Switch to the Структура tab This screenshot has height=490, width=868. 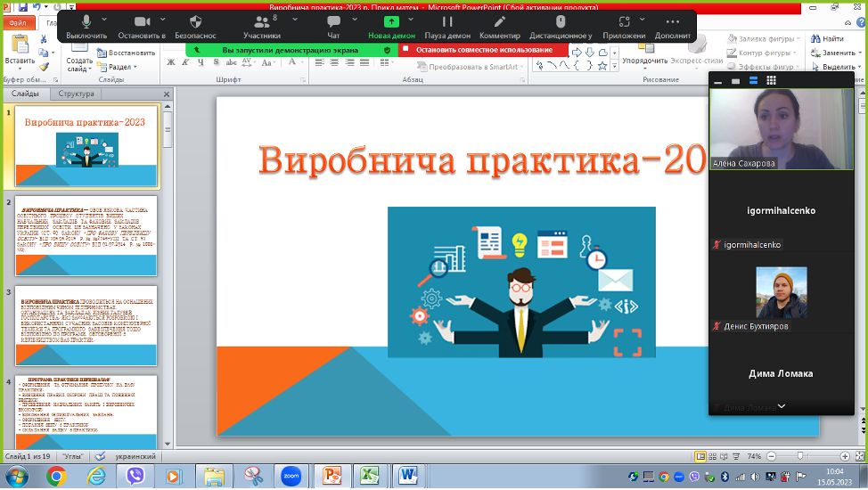[x=75, y=94]
